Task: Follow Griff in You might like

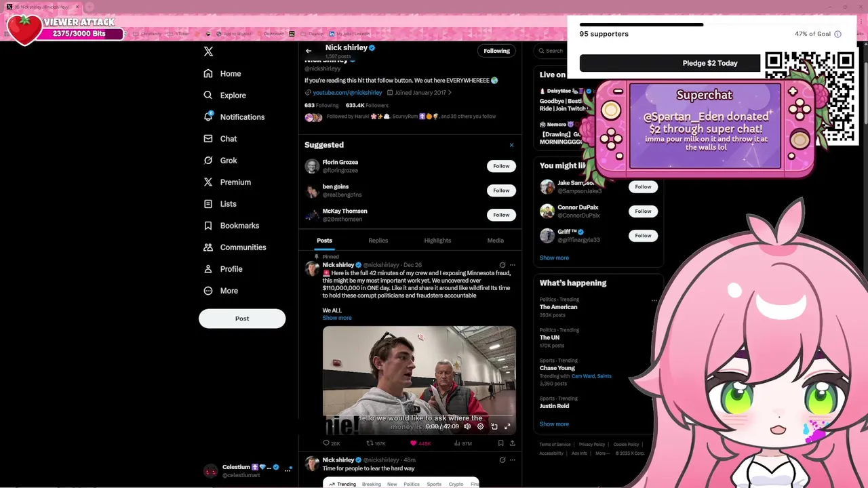Action: click(x=643, y=235)
